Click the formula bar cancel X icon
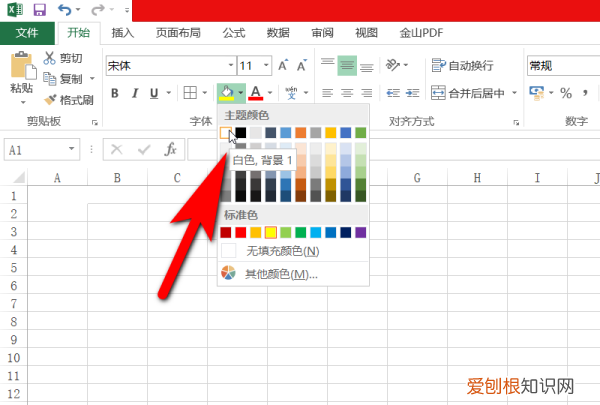 tap(116, 149)
